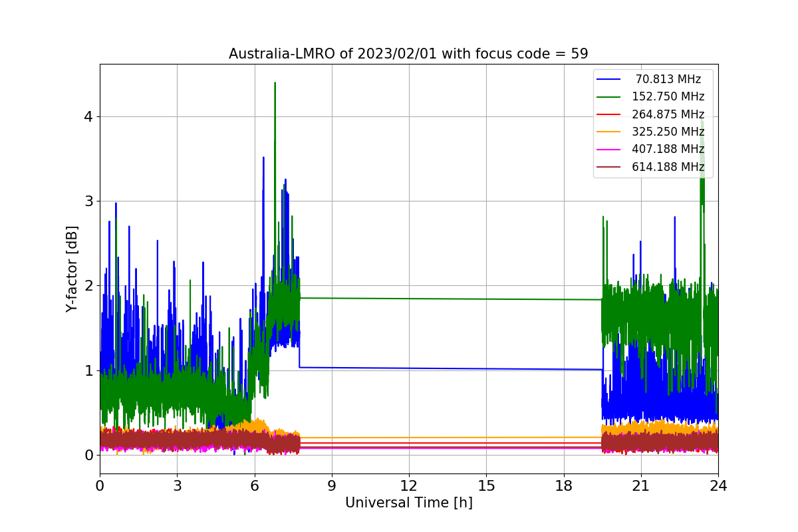Click x-axis tick label 24
Screen dimensions: 798x532
[x=718, y=486]
